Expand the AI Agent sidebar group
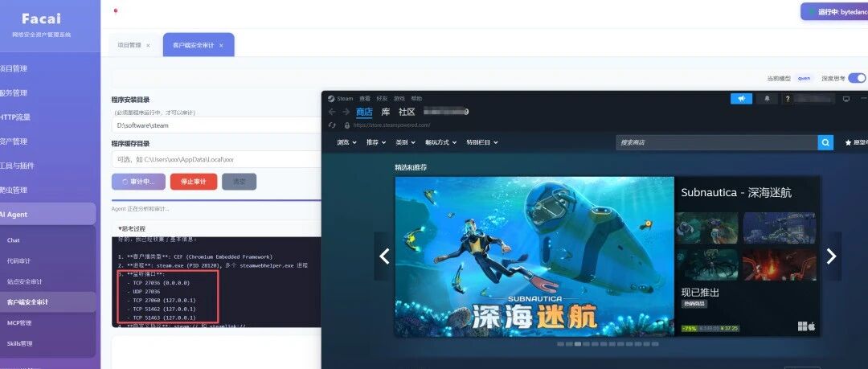 click(x=47, y=215)
